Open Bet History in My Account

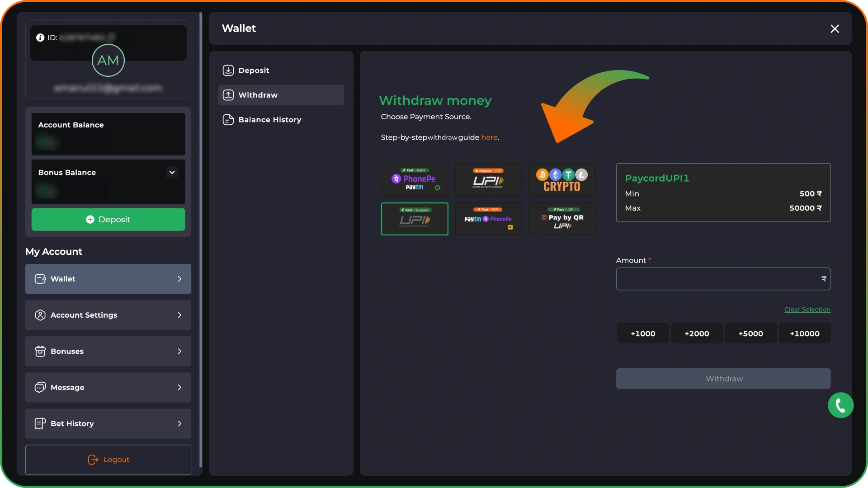(x=108, y=423)
